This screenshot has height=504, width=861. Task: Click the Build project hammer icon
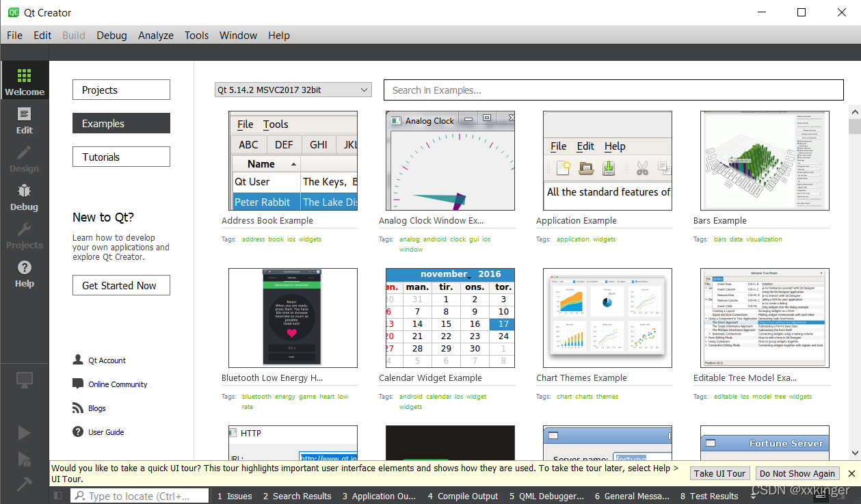click(25, 483)
